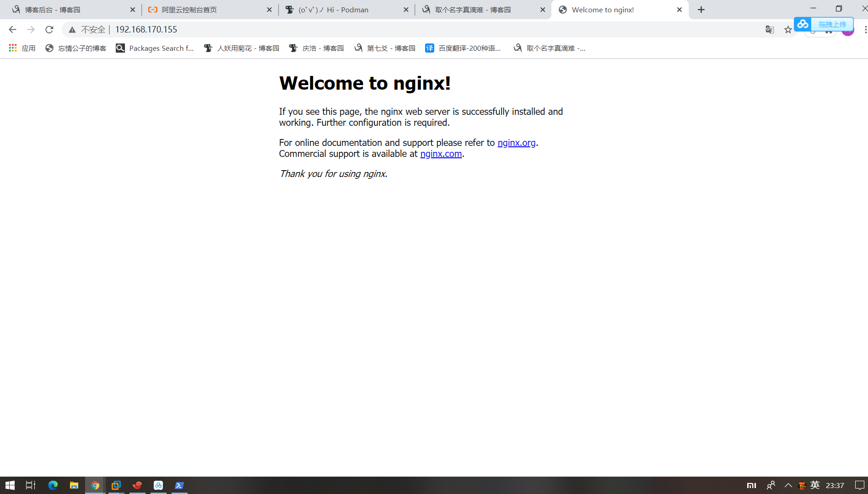Bookmark this page with the star icon
Image resolution: width=868 pixels, height=494 pixels.
click(788, 30)
